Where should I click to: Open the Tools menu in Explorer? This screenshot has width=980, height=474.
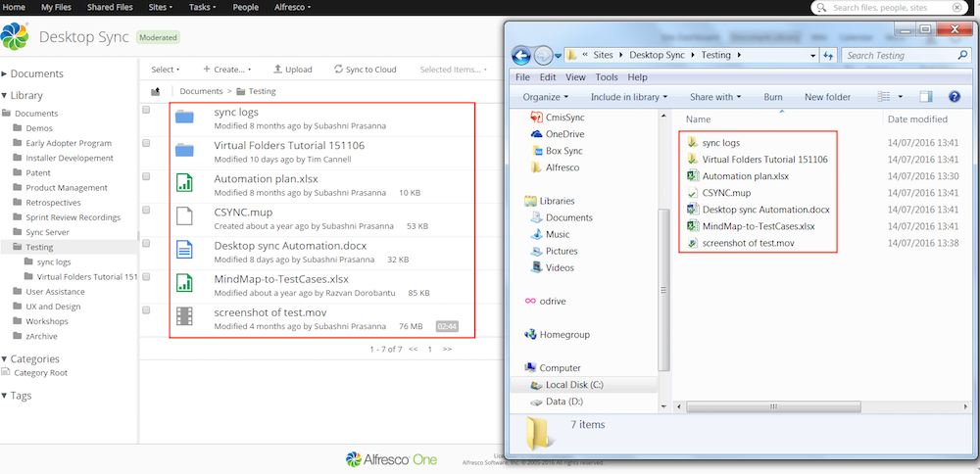[x=606, y=77]
